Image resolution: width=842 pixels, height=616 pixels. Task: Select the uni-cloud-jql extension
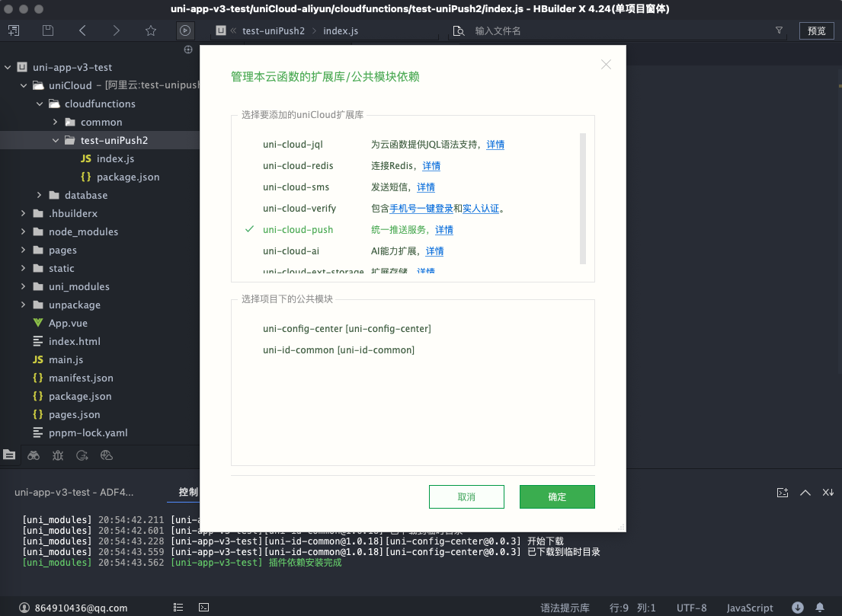[x=293, y=145]
